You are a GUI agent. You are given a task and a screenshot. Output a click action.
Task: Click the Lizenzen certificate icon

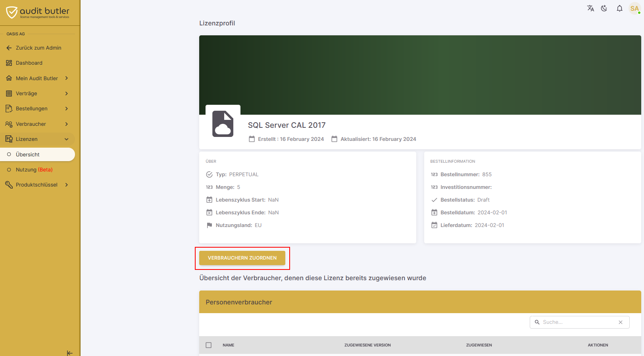click(x=9, y=139)
